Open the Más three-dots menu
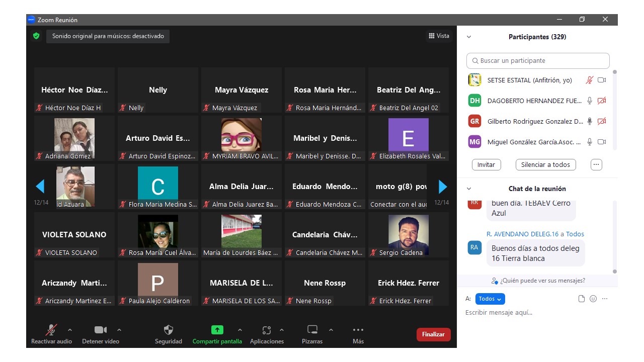644x362 pixels. (x=358, y=330)
